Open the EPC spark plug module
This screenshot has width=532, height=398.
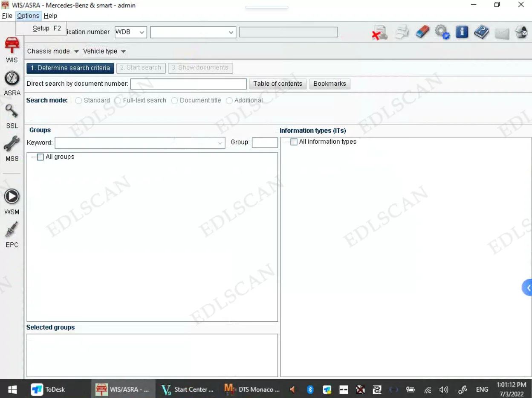click(12, 234)
